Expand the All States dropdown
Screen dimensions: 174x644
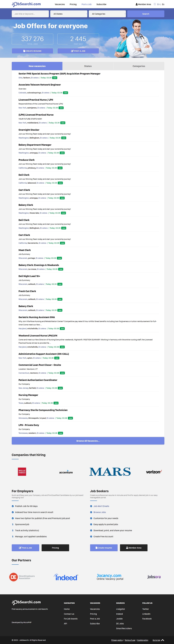pos(69,14)
